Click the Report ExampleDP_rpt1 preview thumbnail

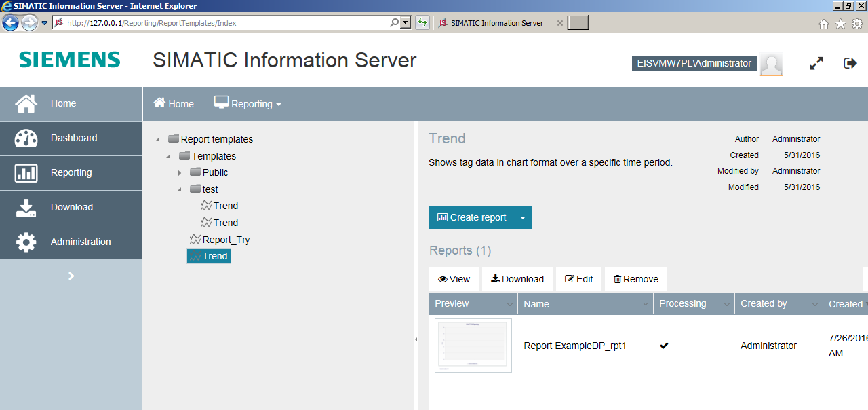tap(473, 346)
